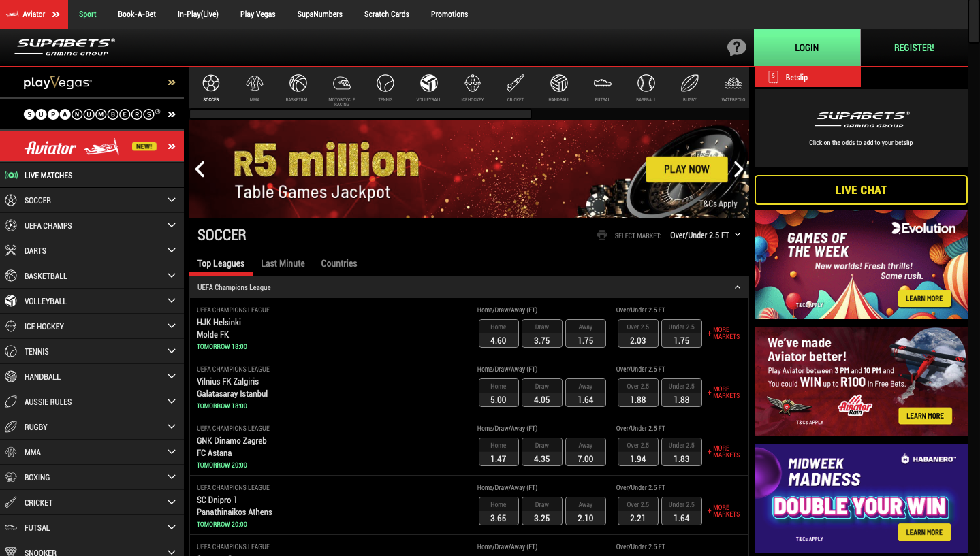Open Play Vegas in top menu
The height and width of the screenshot is (556, 980).
tap(258, 14)
